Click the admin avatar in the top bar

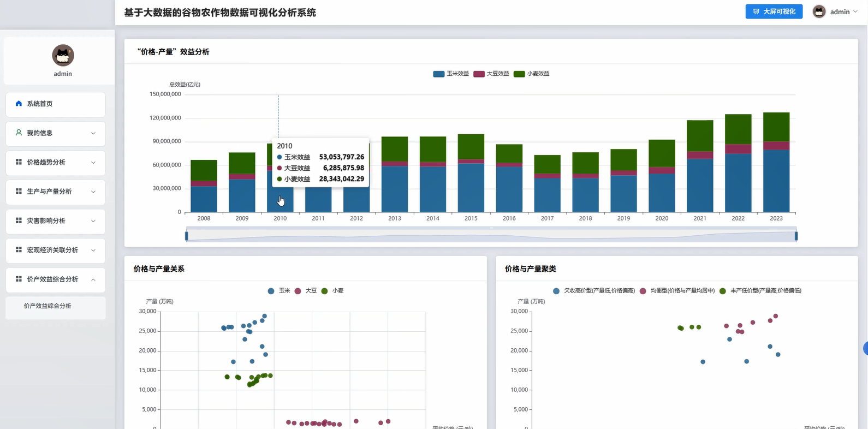point(819,11)
